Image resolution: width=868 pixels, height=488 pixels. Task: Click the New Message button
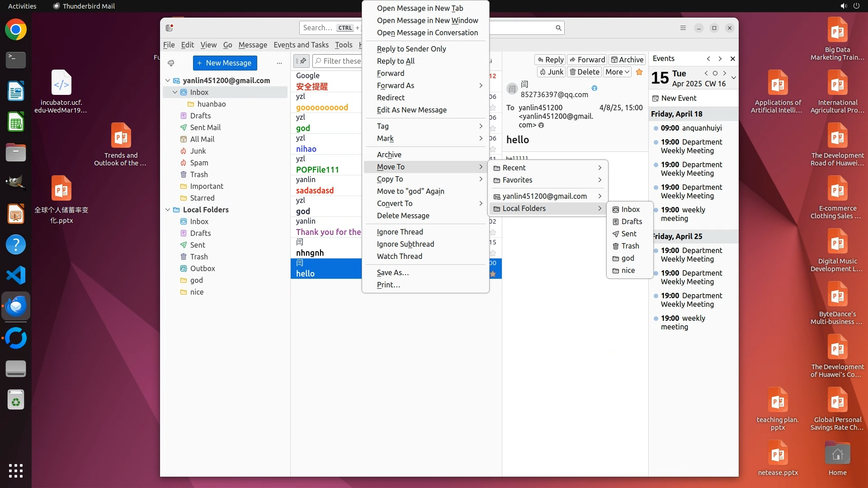point(225,63)
